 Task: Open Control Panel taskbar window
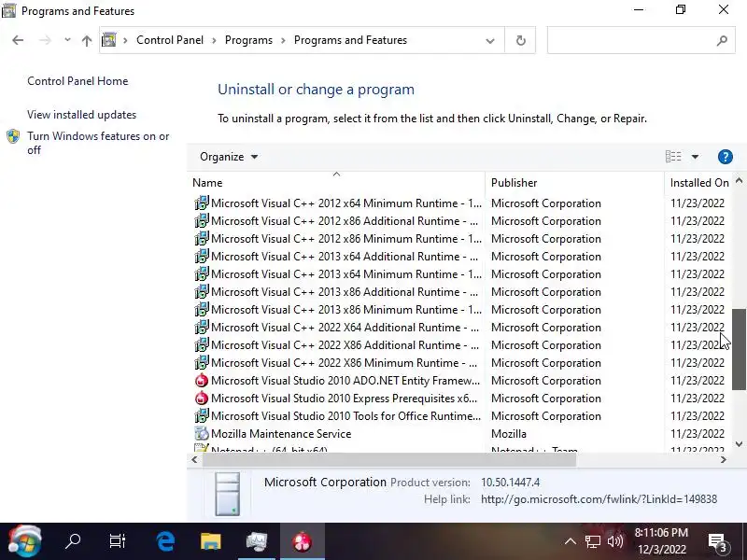[x=256, y=541]
